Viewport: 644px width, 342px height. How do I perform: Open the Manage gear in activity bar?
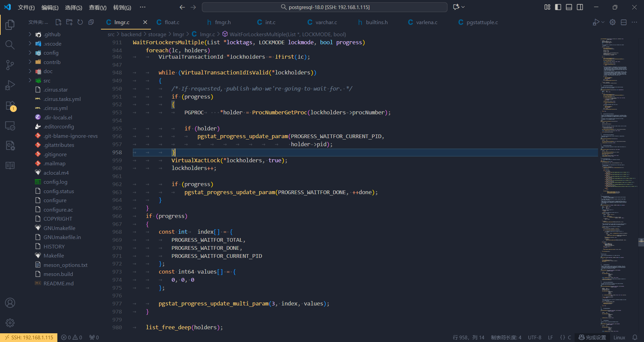[x=10, y=323]
